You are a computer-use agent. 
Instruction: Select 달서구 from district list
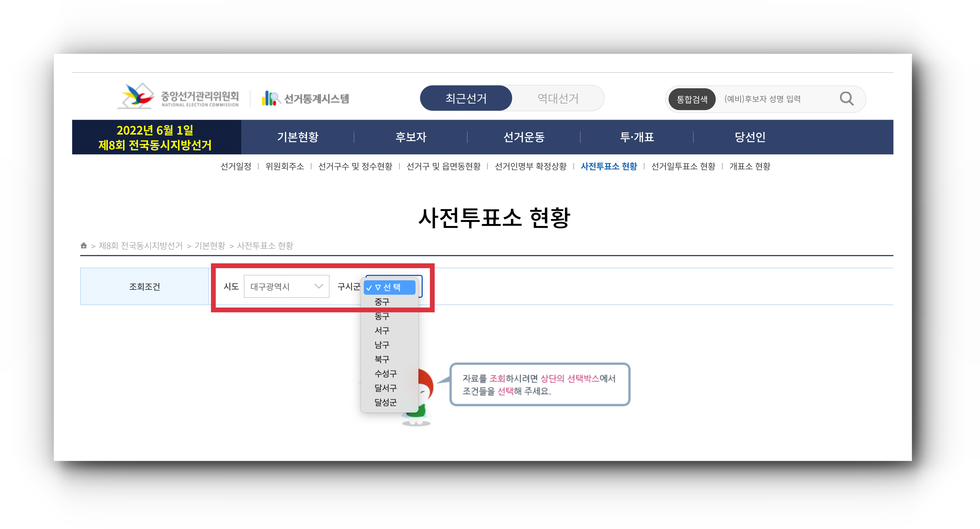390,388
